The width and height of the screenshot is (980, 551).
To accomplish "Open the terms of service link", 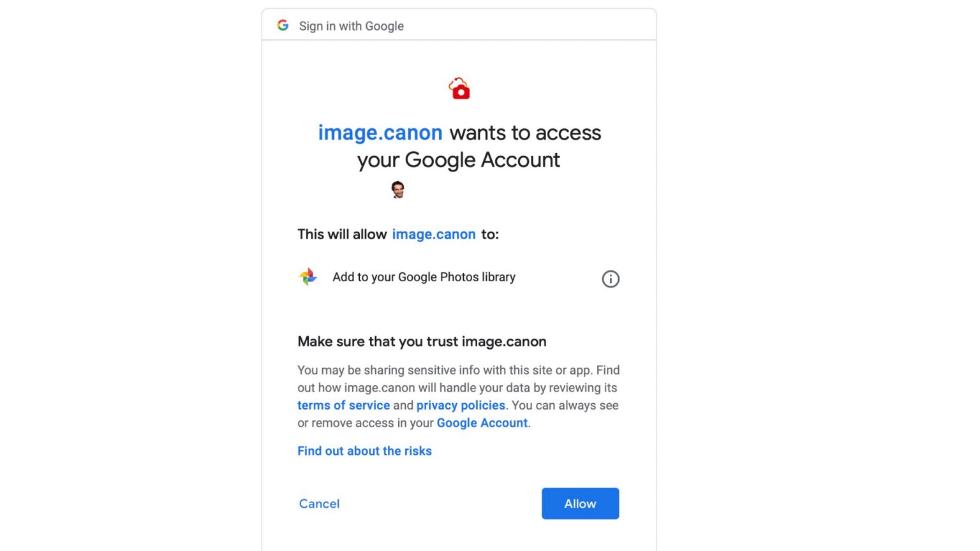I will (343, 406).
